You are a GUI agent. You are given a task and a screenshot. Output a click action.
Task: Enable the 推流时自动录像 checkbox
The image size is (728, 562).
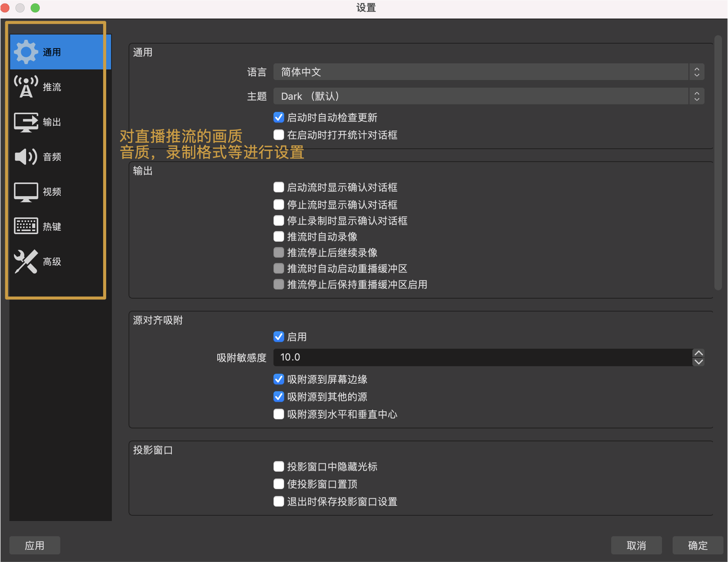pos(279,236)
